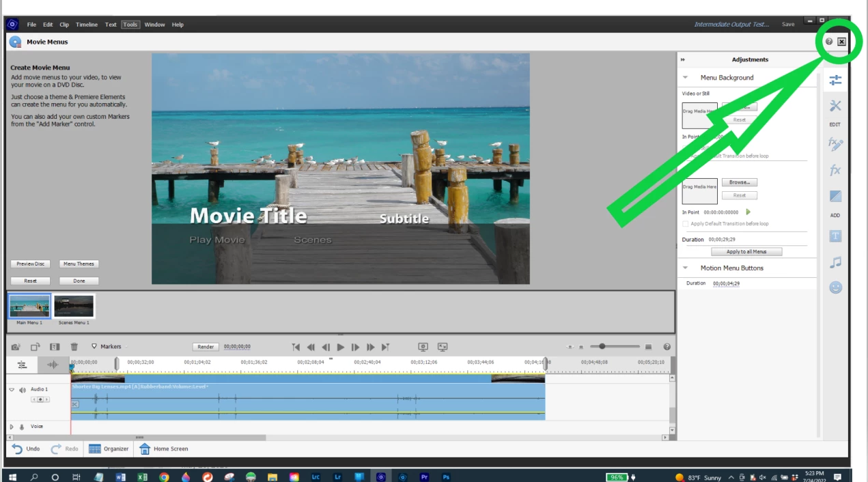Click the track options icon left of ruler

coord(22,365)
